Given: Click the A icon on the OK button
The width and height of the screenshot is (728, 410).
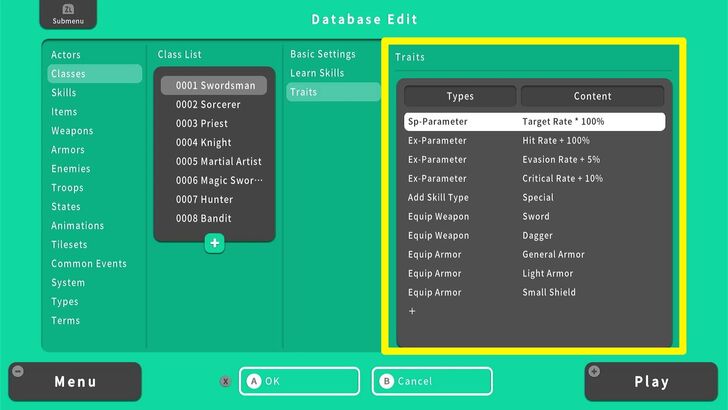Looking at the screenshot, I should 254,381.
